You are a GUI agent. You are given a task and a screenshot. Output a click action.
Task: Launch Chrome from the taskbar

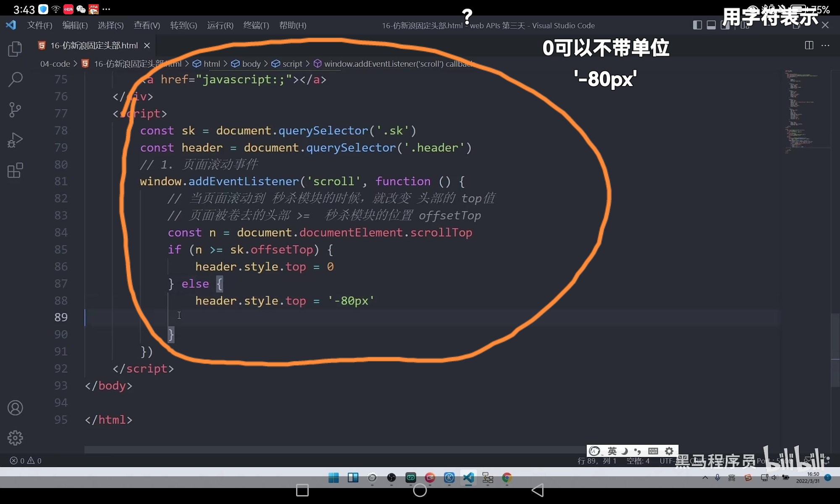[x=507, y=478]
